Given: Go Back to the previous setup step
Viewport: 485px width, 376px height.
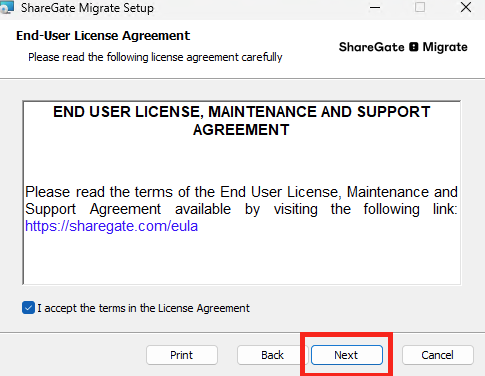Looking at the screenshot, I should pos(272,355).
